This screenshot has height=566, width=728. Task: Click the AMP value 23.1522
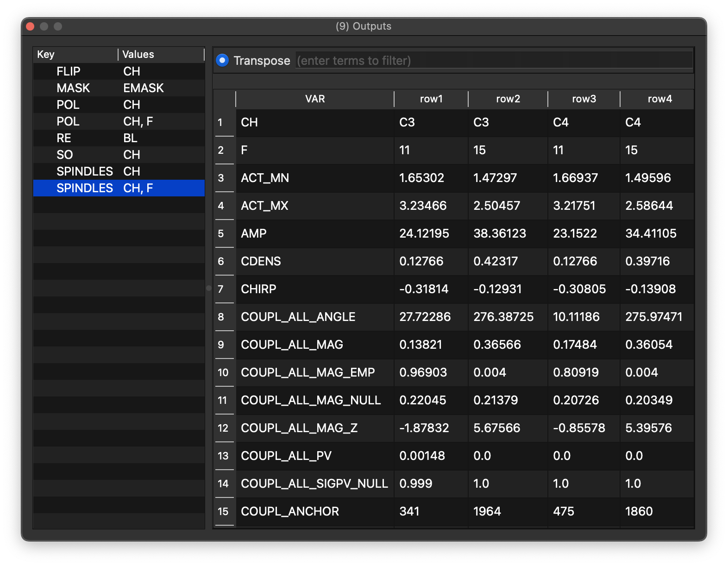pyautogui.click(x=584, y=234)
